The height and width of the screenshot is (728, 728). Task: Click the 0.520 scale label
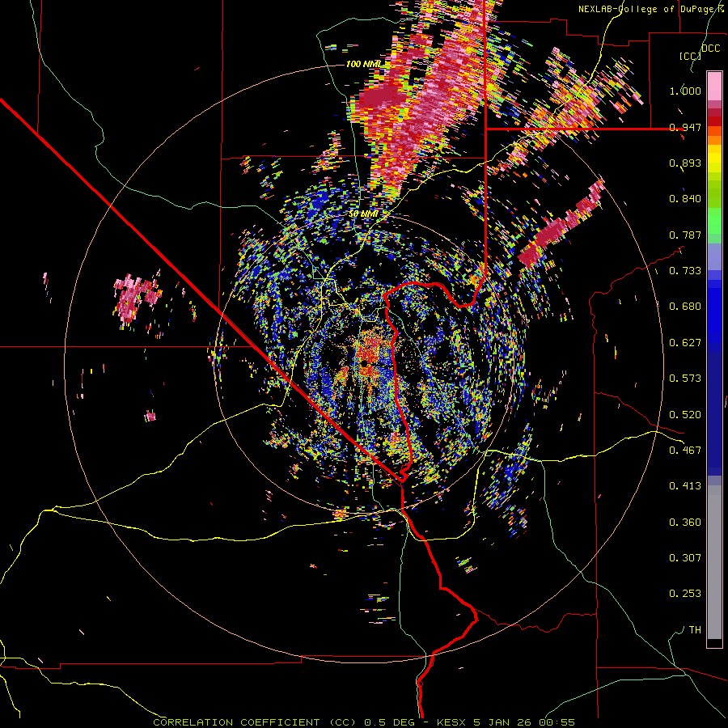coord(685,415)
